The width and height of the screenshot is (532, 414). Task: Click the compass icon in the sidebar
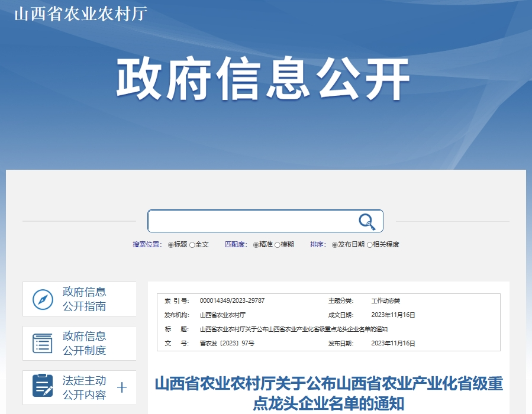coord(43,299)
